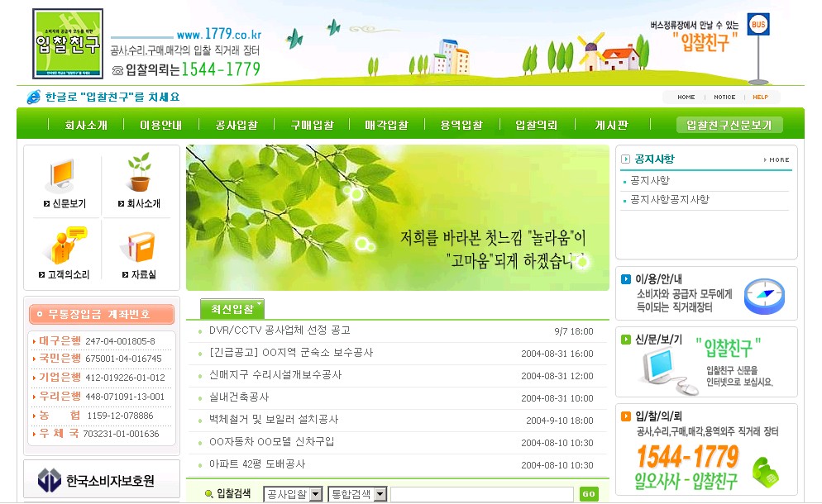Open the 회사소개 menu
The height and width of the screenshot is (504, 822).
tap(86, 125)
